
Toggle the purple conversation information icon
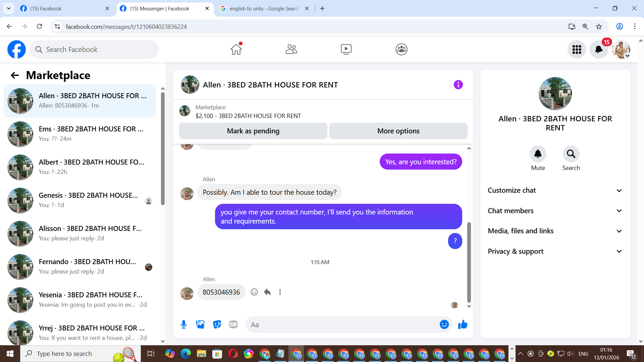pos(458,85)
